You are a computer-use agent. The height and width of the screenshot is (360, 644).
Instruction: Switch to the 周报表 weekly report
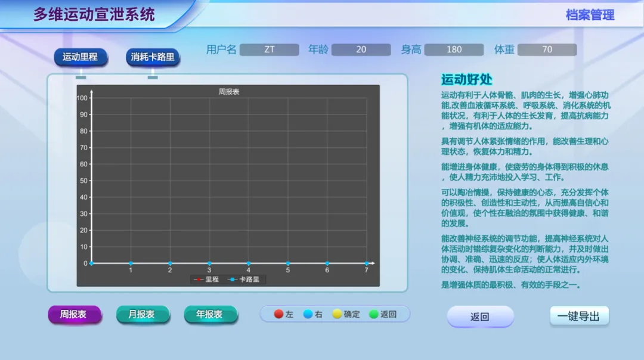(75, 315)
